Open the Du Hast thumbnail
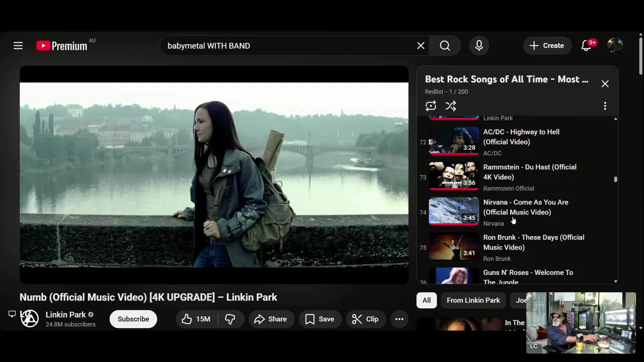 coord(454,176)
